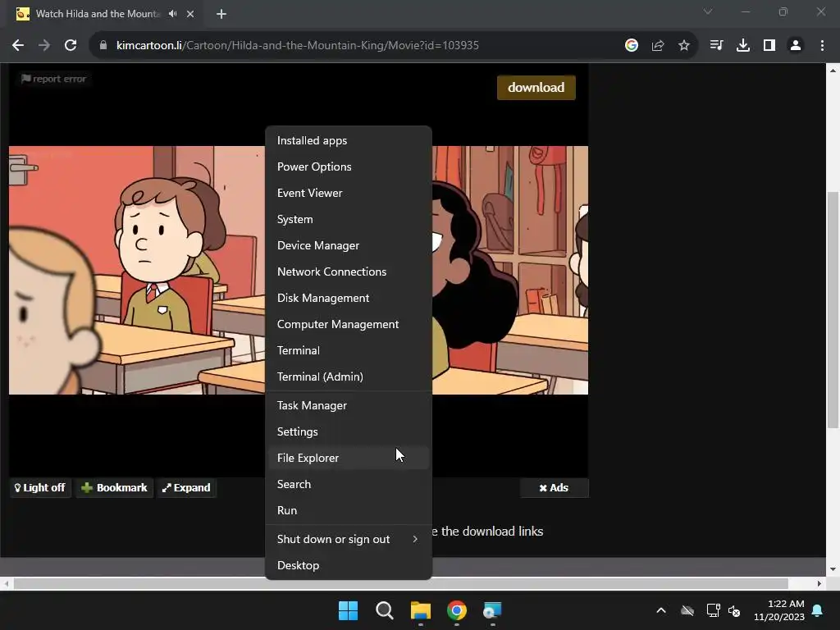
Task: Click the download button
Action: (536, 87)
